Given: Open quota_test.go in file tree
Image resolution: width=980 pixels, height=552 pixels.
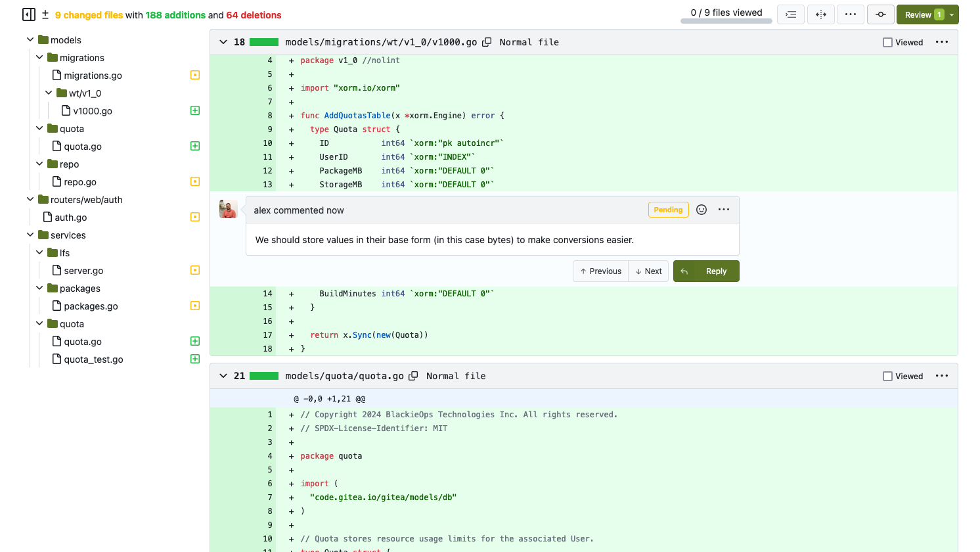Looking at the screenshot, I should tap(93, 359).
